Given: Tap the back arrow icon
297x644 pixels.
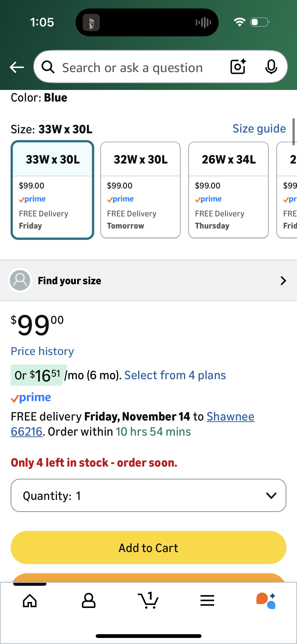Looking at the screenshot, I should pos(17,67).
